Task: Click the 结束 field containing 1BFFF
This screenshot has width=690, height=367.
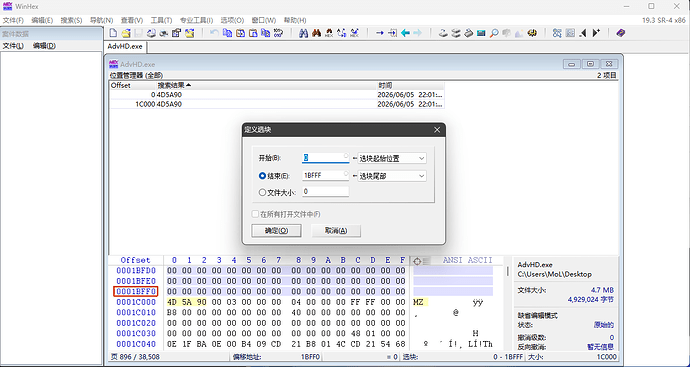Action: pos(326,175)
